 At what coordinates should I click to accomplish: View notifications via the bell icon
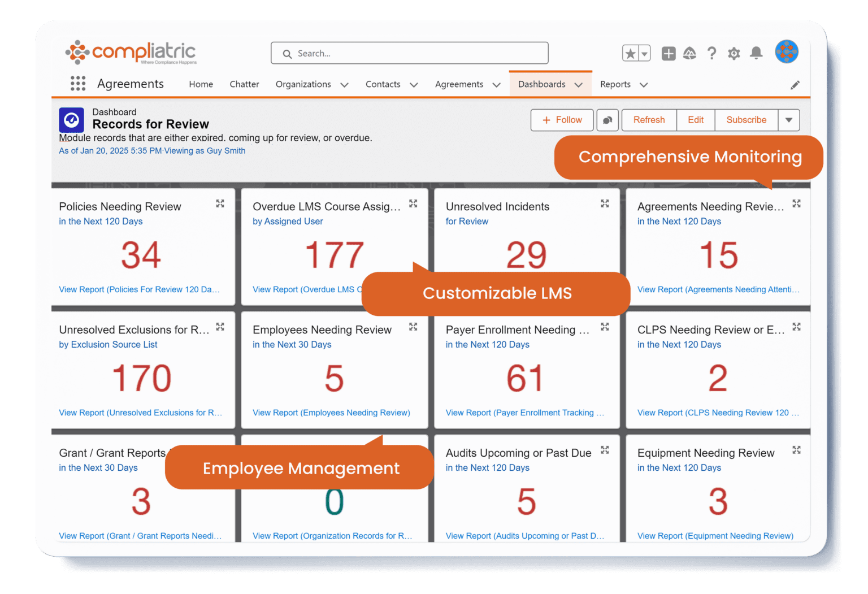(756, 53)
